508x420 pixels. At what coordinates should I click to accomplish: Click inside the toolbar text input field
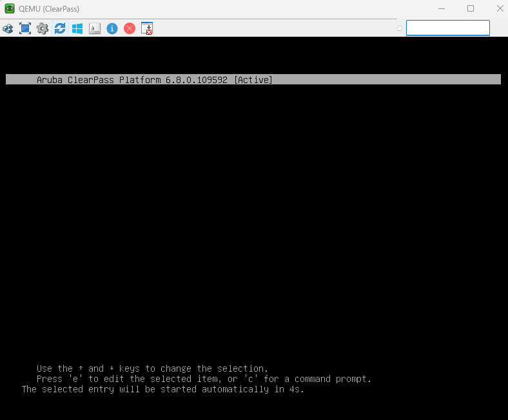(x=448, y=28)
